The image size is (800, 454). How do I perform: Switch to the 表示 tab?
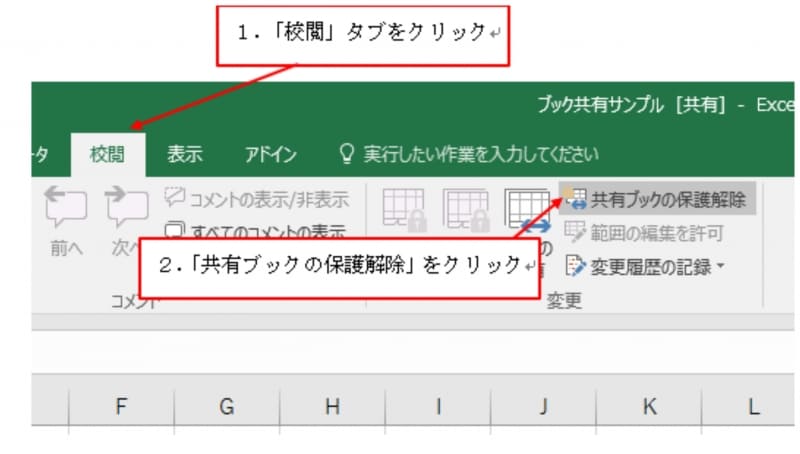185,154
